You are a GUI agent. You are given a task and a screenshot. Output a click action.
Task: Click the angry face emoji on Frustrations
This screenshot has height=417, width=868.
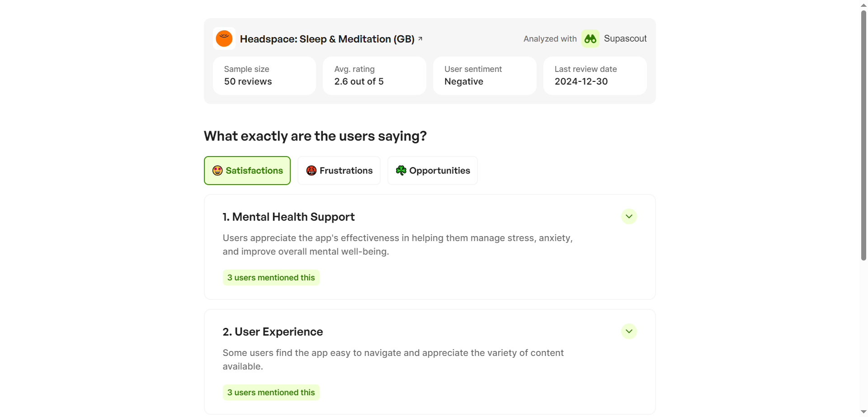point(311,171)
